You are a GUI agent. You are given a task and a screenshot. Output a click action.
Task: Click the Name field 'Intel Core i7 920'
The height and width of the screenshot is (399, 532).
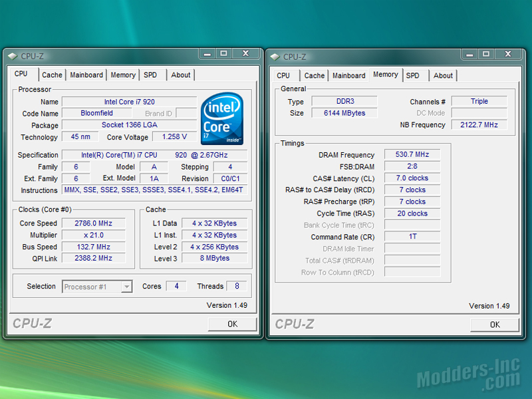coord(129,102)
